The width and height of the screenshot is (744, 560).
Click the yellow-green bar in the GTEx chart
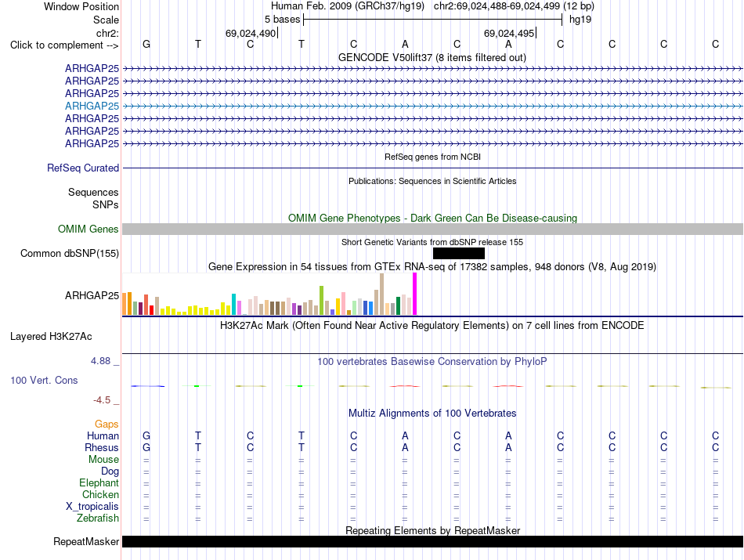click(322, 301)
